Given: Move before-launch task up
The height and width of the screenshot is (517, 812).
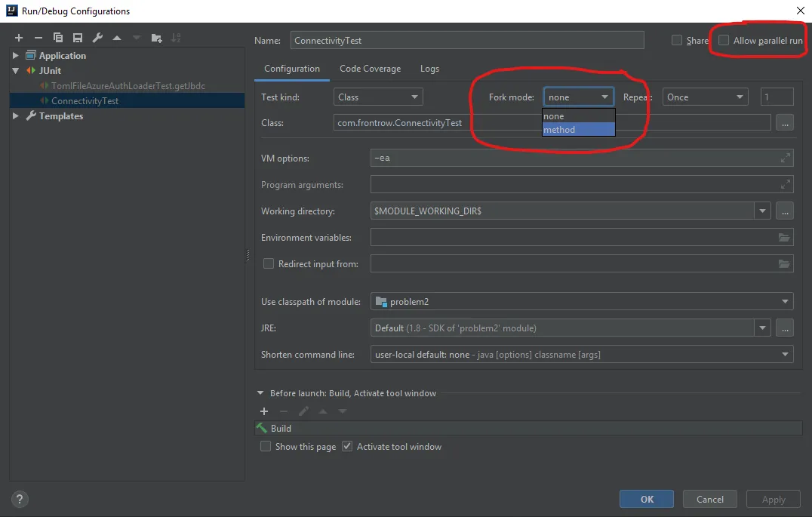Looking at the screenshot, I should [323, 411].
